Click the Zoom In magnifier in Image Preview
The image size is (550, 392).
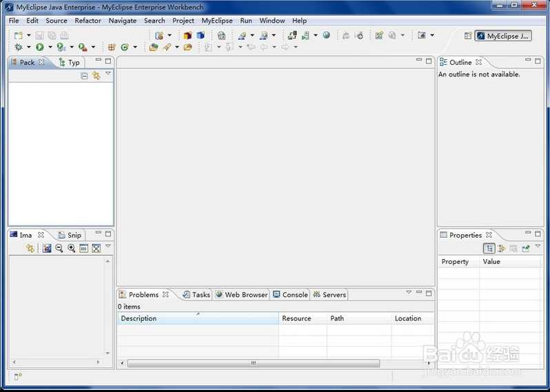(71, 248)
